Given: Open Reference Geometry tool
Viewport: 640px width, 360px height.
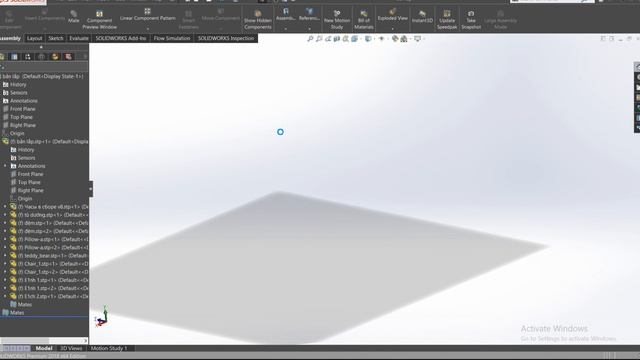Looking at the screenshot, I should point(309,14).
